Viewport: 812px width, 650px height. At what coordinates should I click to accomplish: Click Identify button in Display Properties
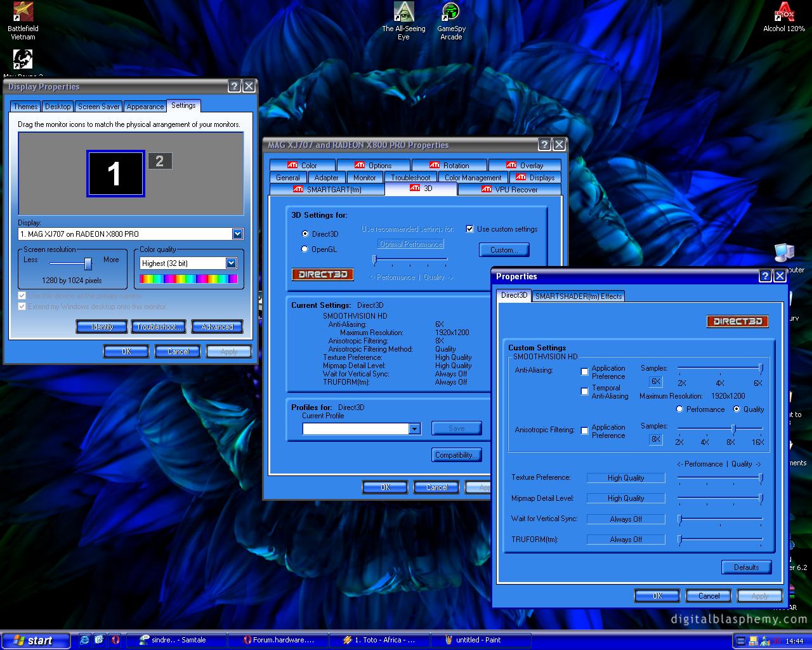pos(101,327)
